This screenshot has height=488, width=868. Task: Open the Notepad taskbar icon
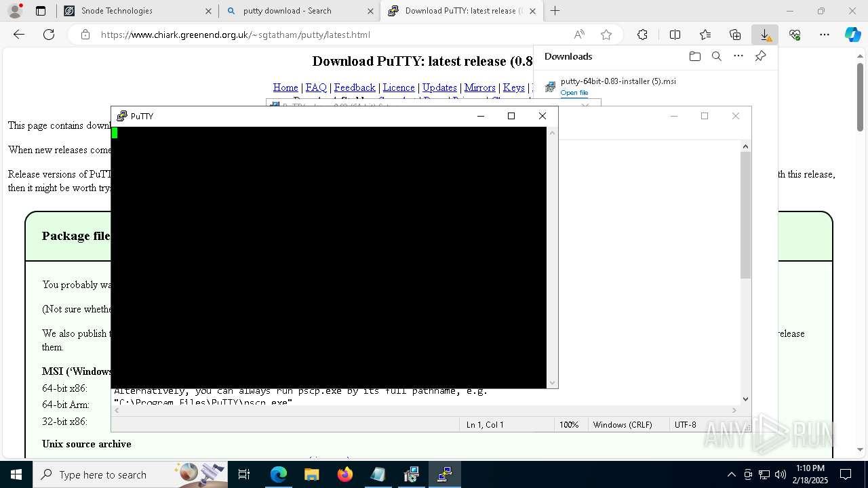pos(378,474)
